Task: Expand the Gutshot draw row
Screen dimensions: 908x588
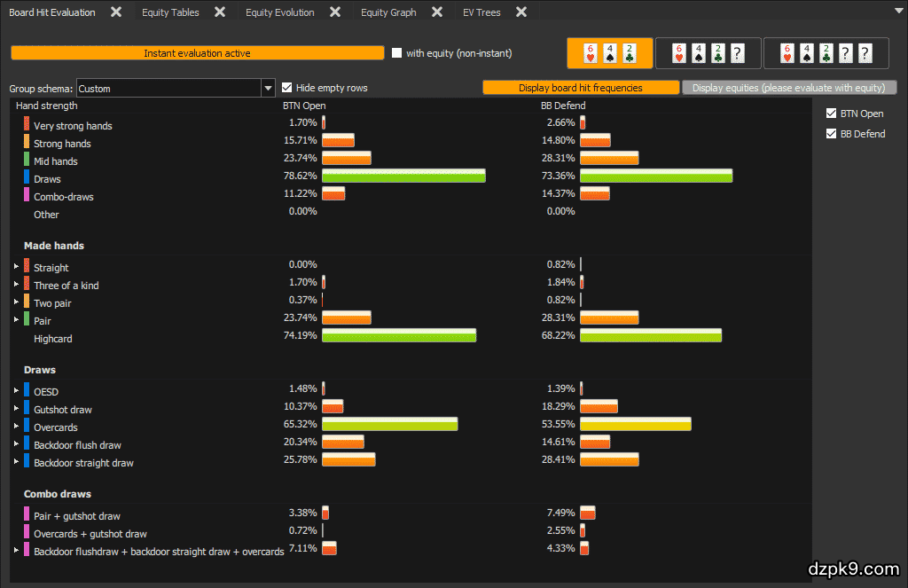Action: (x=17, y=409)
